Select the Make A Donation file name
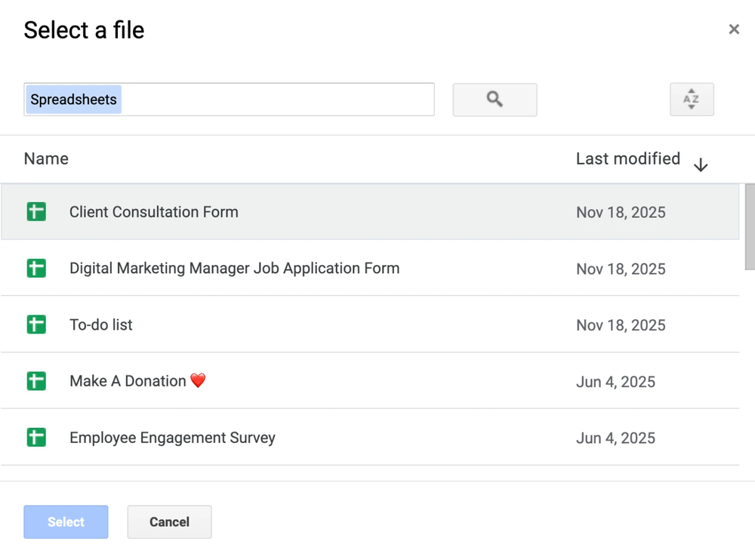Viewport: 755px width, 560px height. (128, 382)
